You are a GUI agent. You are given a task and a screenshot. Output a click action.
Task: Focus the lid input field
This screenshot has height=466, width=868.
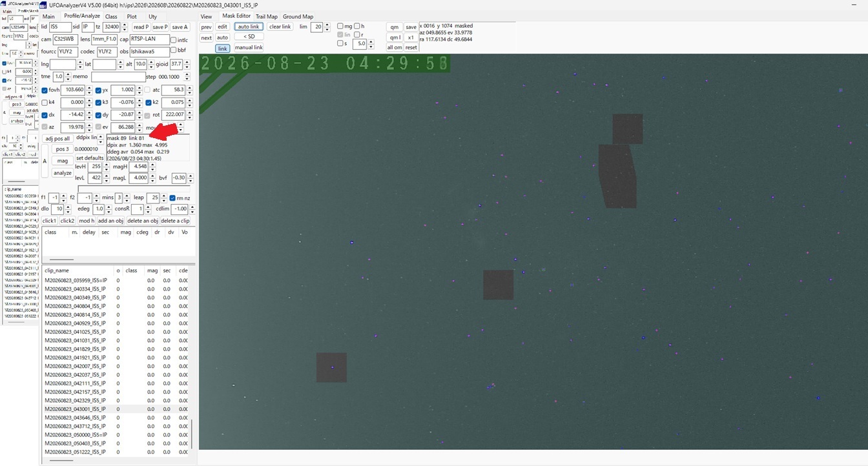click(60, 27)
